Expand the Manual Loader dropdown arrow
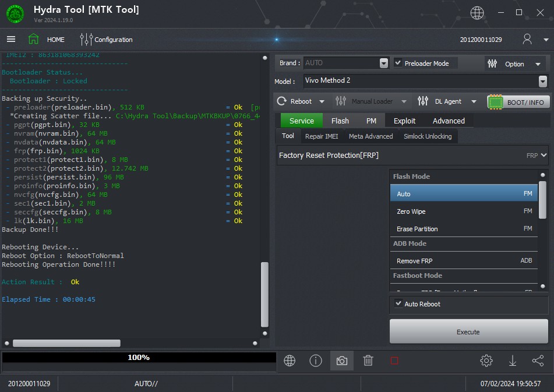The width and height of the screenshot is (554, 392). (404, 102)
